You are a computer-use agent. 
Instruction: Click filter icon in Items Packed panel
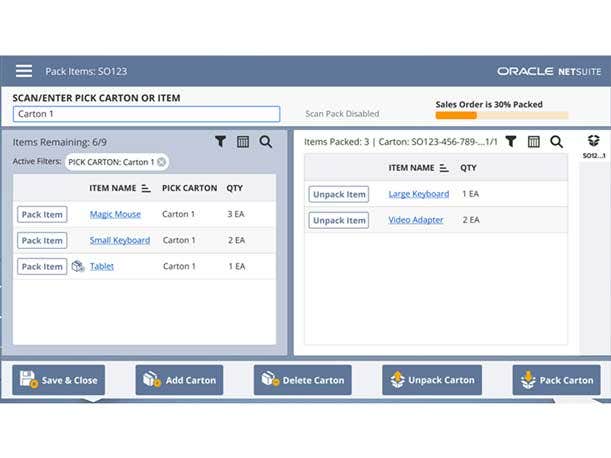[510, 142]
